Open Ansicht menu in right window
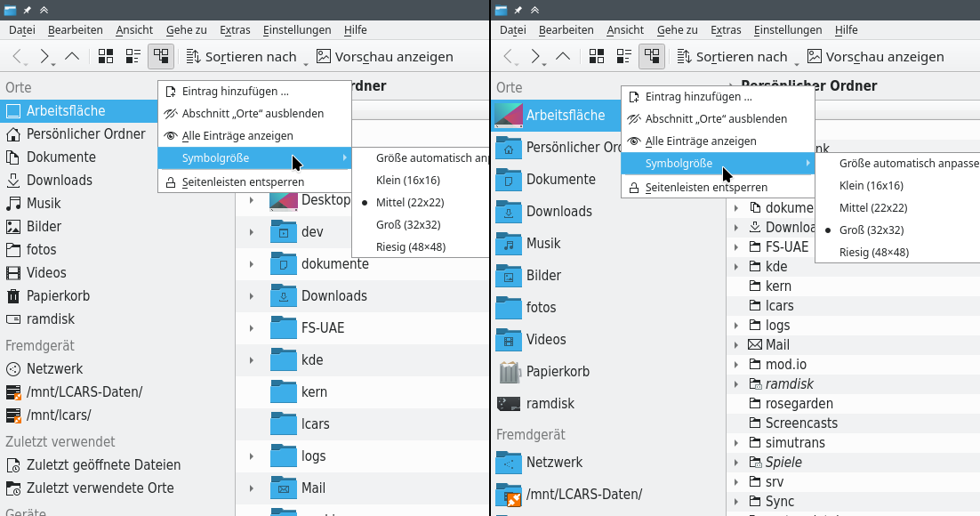This screenshot has width=980, height=516. coord(625,30)
